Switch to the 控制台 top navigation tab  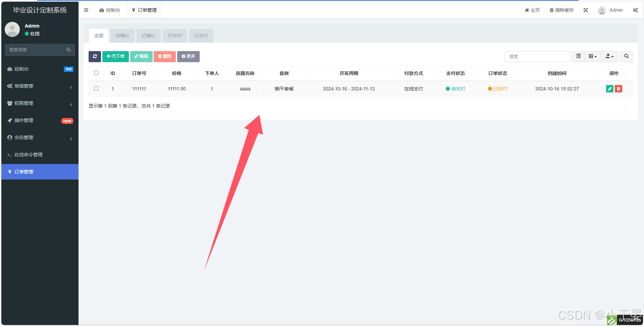pyautogui.click(x=110, y=10)
